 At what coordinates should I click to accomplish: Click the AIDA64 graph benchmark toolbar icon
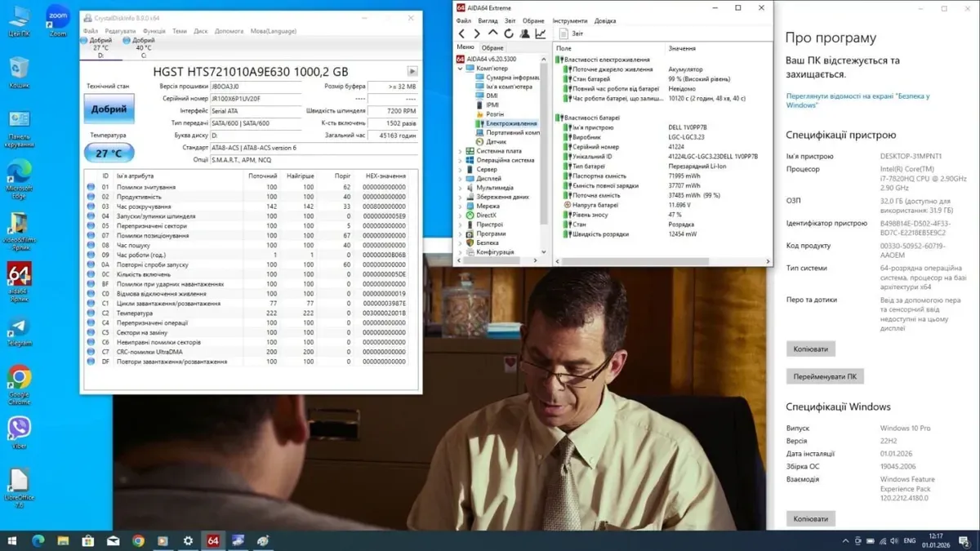[540, 33]
